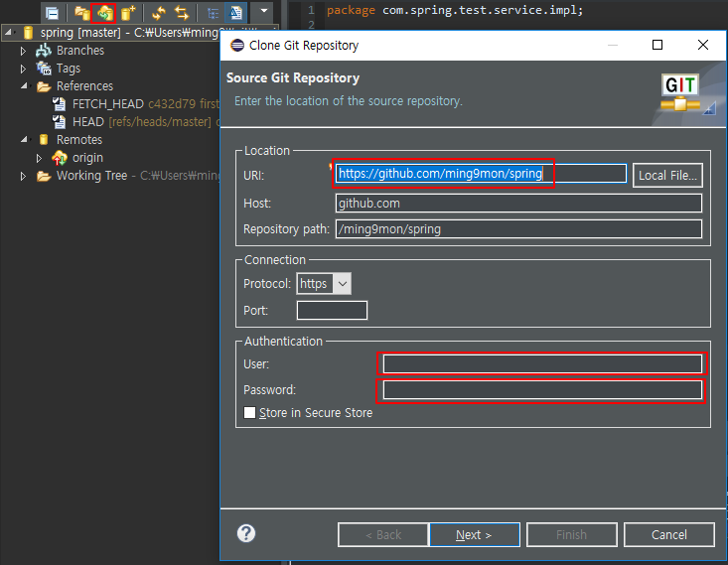Expand the Working Tree node
Image resolution: width=728 pixels, height=565 pixels.
point(23,177)
